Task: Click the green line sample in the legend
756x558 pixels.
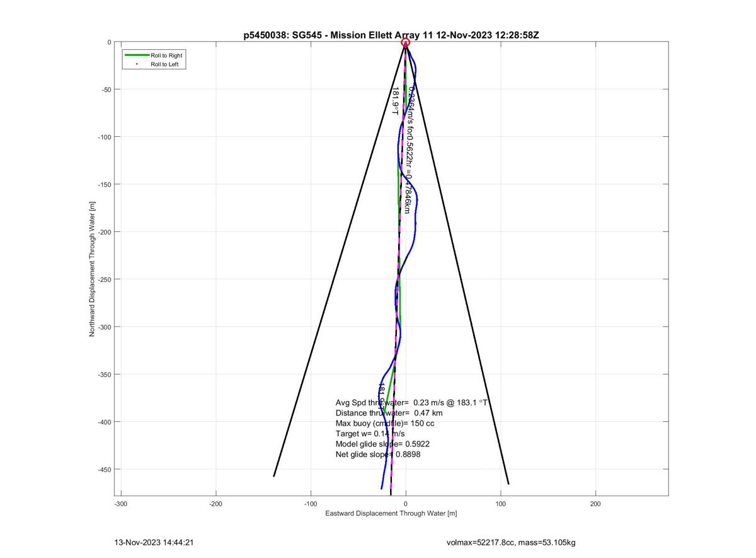Action: (x=136, y=55)
